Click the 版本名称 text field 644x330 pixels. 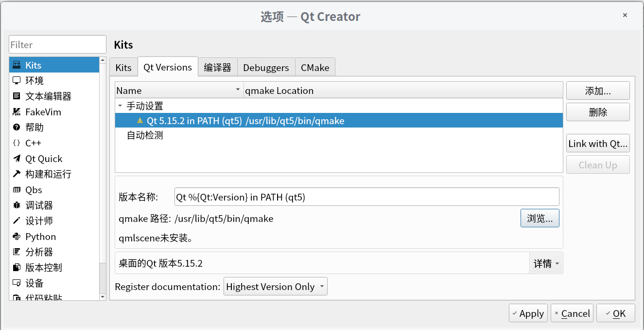366,197
